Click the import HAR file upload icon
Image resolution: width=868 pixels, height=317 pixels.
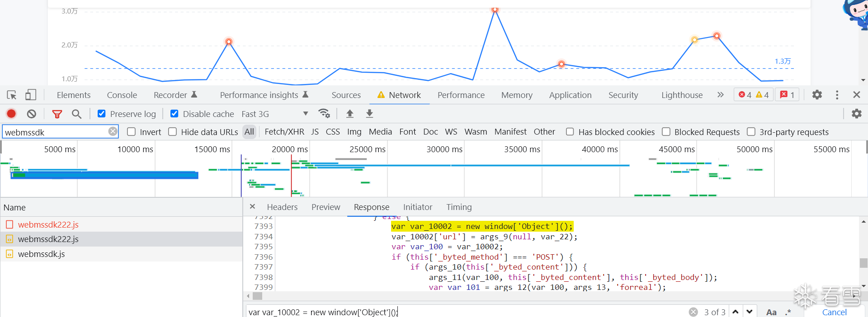pos(350,114)
